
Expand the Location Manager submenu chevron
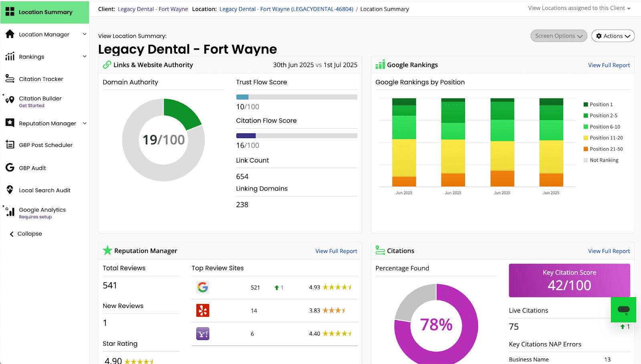[x=85, y=34]
